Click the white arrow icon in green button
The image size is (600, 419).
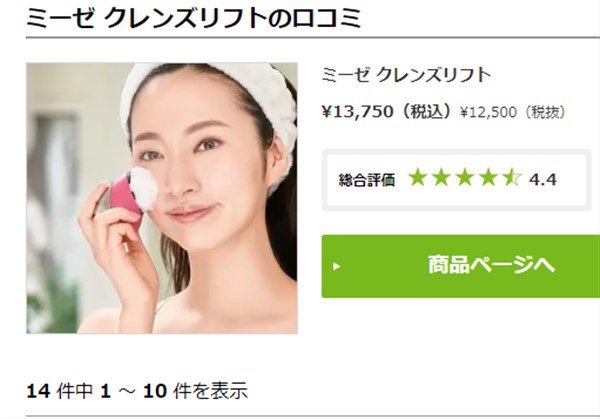pyautogui.click(x=336, y=266)
